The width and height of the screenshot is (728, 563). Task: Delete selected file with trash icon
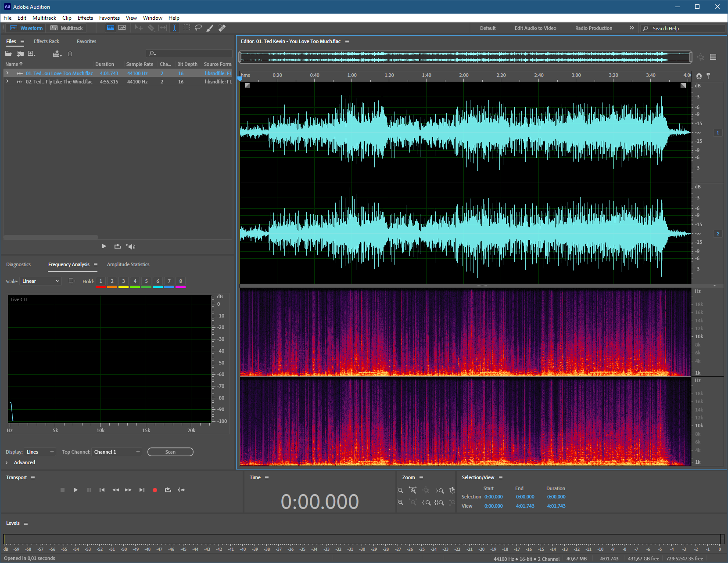[70, 54]
